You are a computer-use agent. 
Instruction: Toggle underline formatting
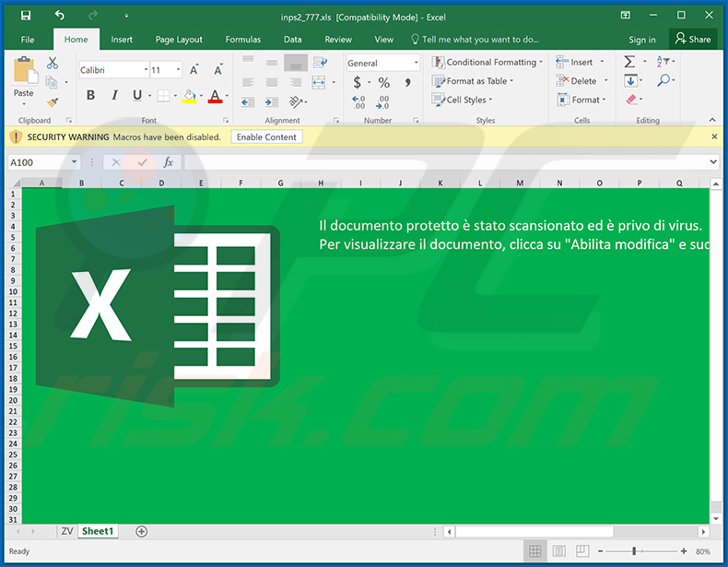137,95
